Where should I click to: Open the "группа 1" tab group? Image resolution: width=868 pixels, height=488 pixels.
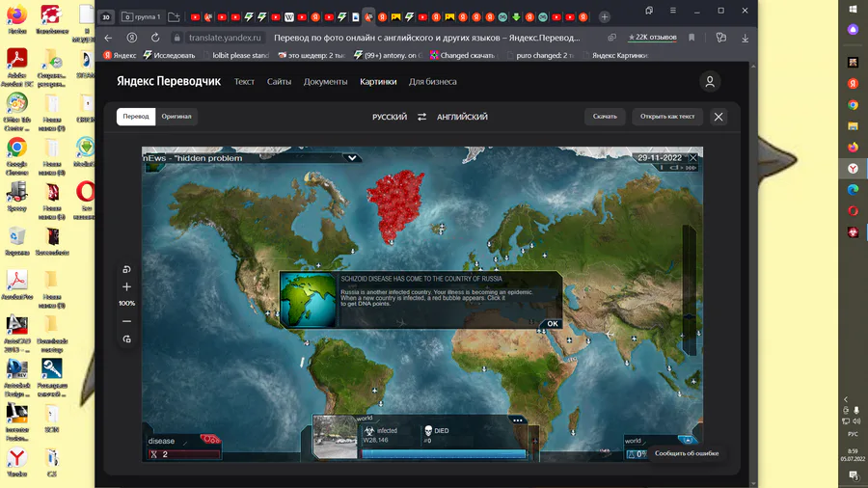pos(142,17)
